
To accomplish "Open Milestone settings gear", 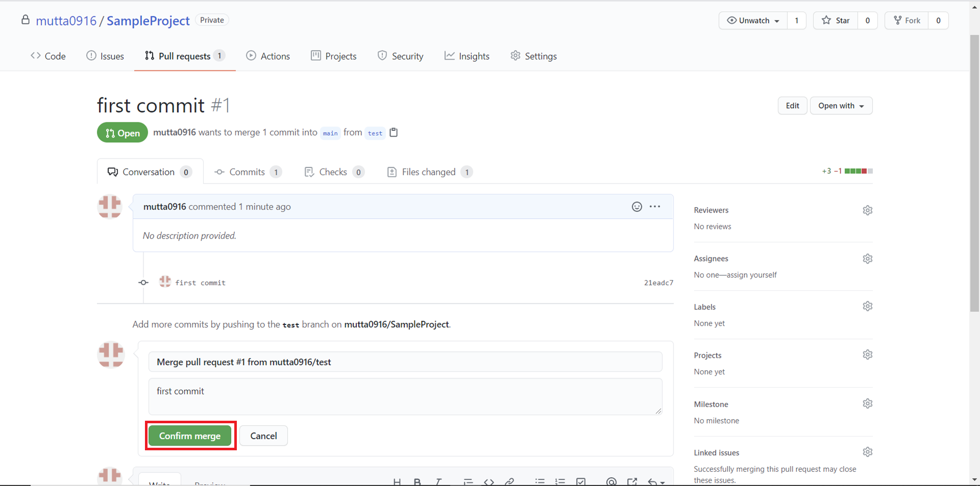I will click(868, 403).
